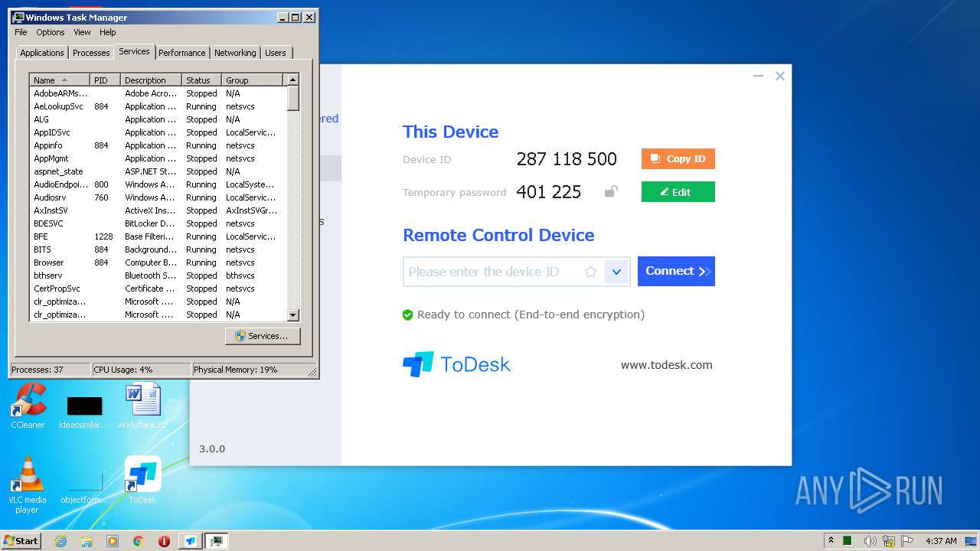Click the blue Connect button
The width and height of the screenshot is (980, 551).
click(676, 271)
